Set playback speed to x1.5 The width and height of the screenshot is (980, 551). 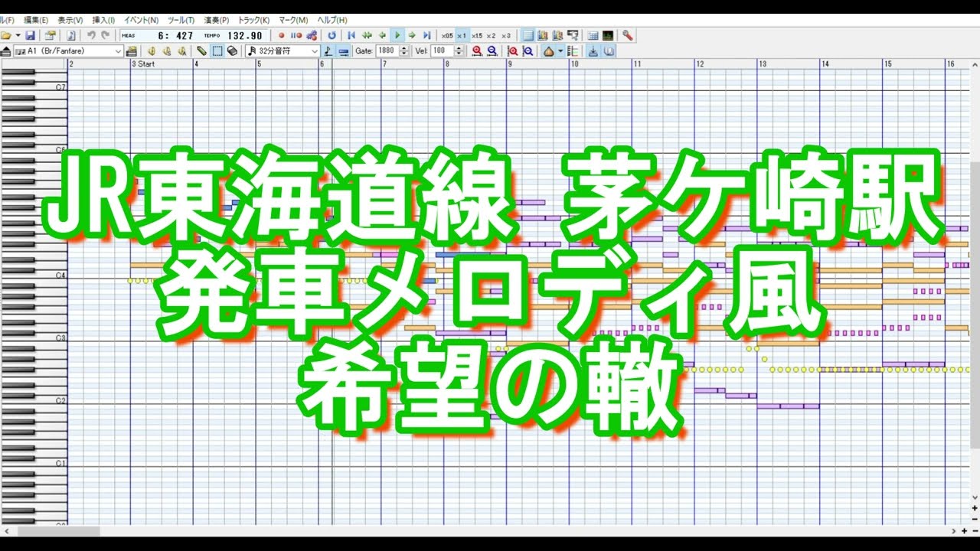(477, 35)
